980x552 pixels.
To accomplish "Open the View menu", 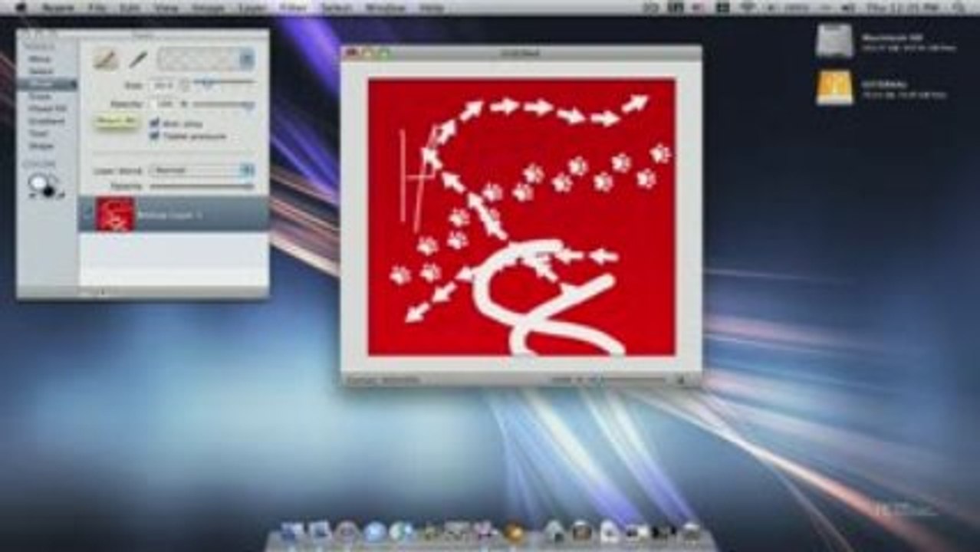I will coord(166,8).
